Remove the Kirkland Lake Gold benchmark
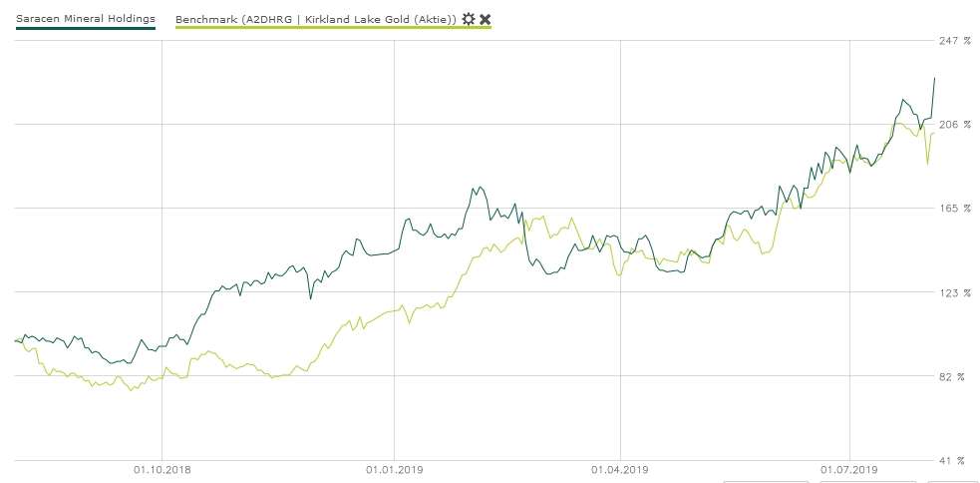This screenshot has height=483, width=980. click(x=485, y=19)
